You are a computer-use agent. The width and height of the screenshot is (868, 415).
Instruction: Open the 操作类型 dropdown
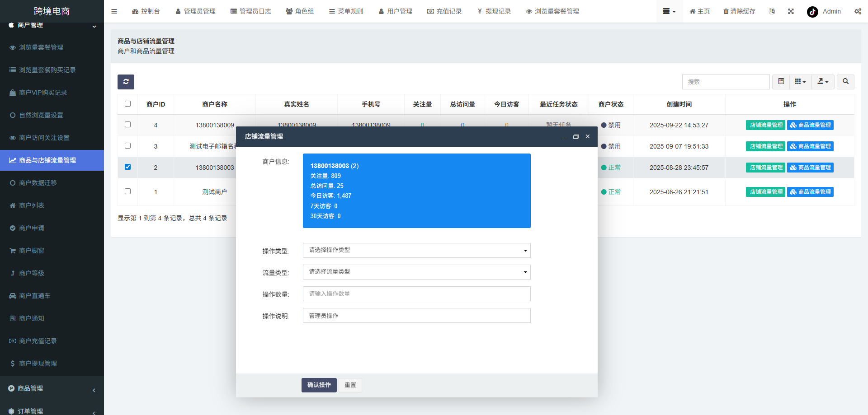coord(416,250)
